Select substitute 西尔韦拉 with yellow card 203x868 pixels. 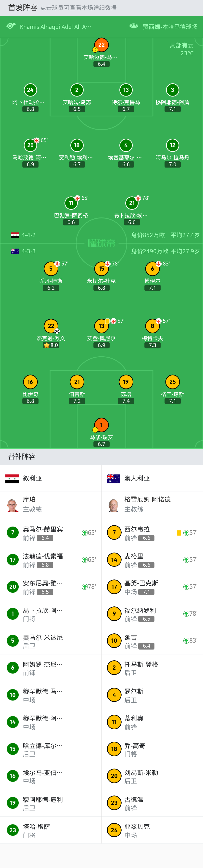(x=152, y=532)
